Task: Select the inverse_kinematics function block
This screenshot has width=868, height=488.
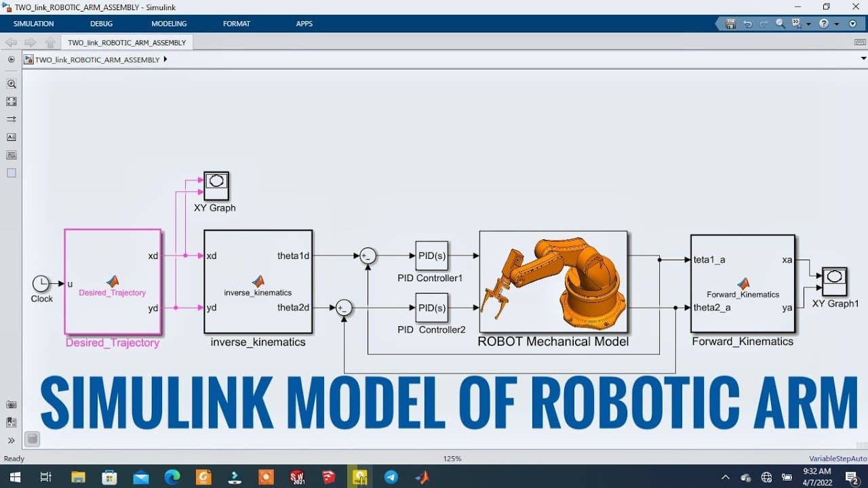Action: 258,282
